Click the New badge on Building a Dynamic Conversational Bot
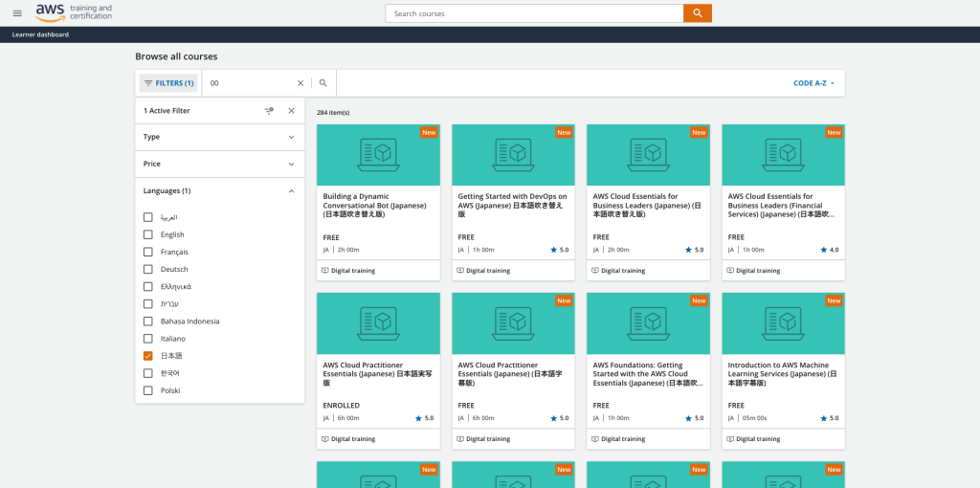This screenshot has width=980, height=488. tap(430, 132)
